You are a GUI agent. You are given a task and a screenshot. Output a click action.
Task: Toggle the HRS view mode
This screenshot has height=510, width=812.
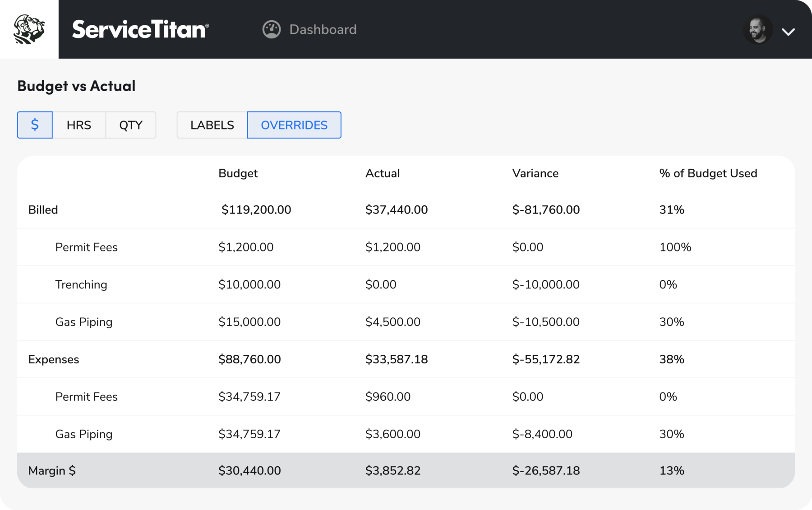click(x=79, y=125)
